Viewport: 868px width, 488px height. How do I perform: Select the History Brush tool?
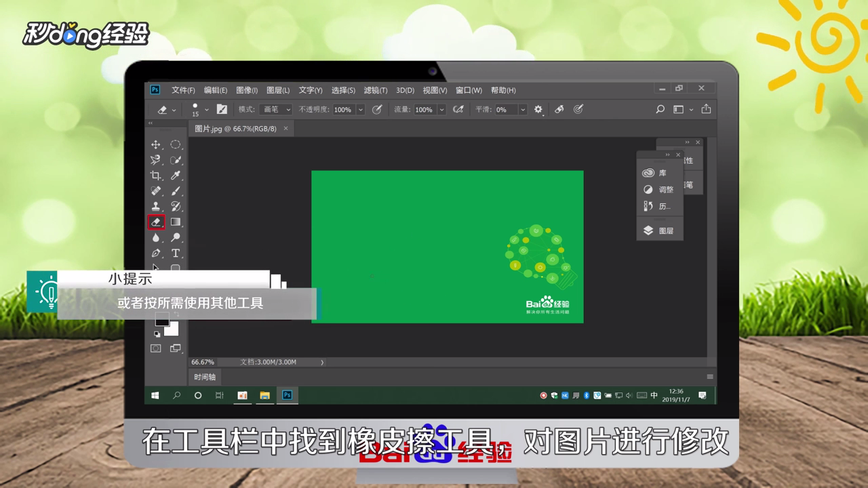point(176,206)
